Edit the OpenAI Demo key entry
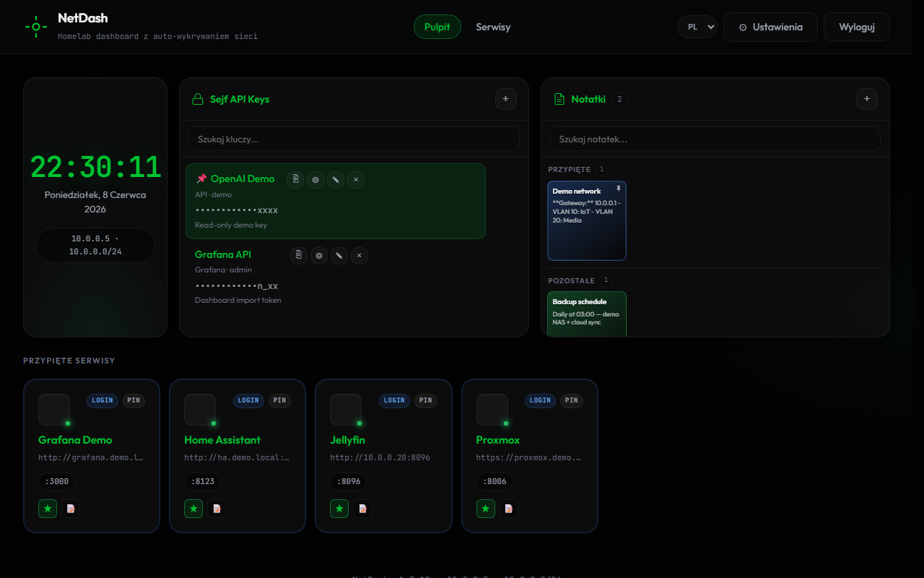Viewport: 924px width, 578px height. click(x=336, y=179)
